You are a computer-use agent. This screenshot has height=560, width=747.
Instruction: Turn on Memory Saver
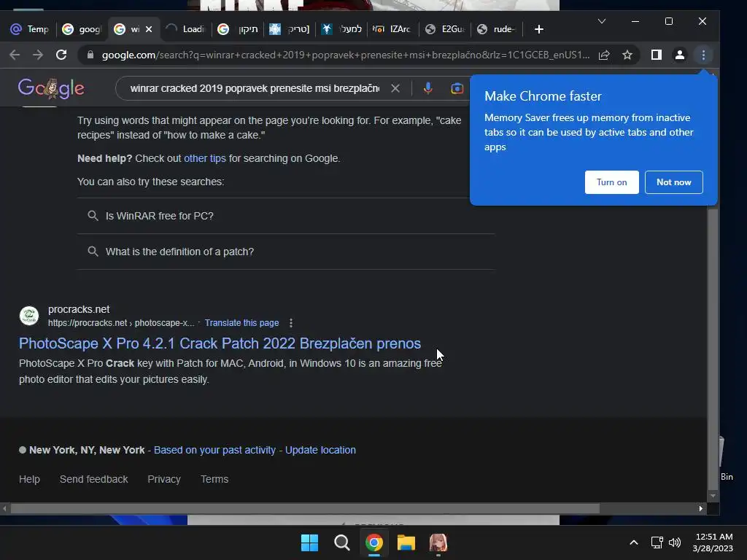[x=612, y=182]
